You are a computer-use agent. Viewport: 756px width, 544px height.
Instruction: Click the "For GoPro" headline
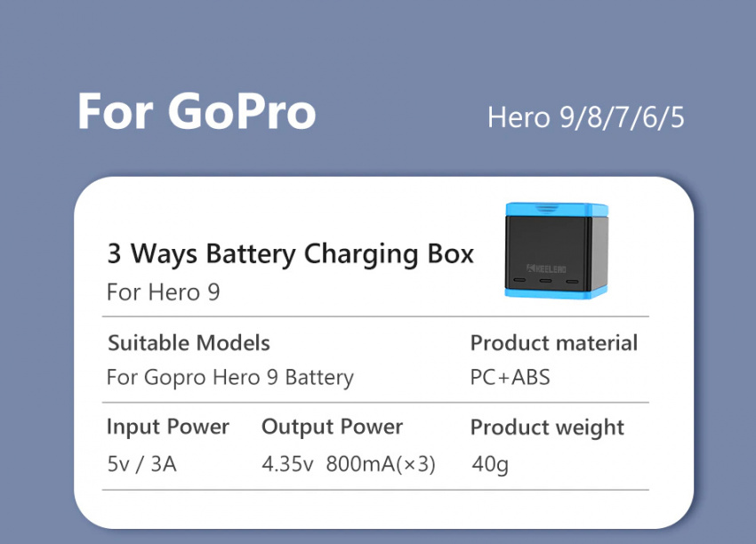(x=197, y=111)
